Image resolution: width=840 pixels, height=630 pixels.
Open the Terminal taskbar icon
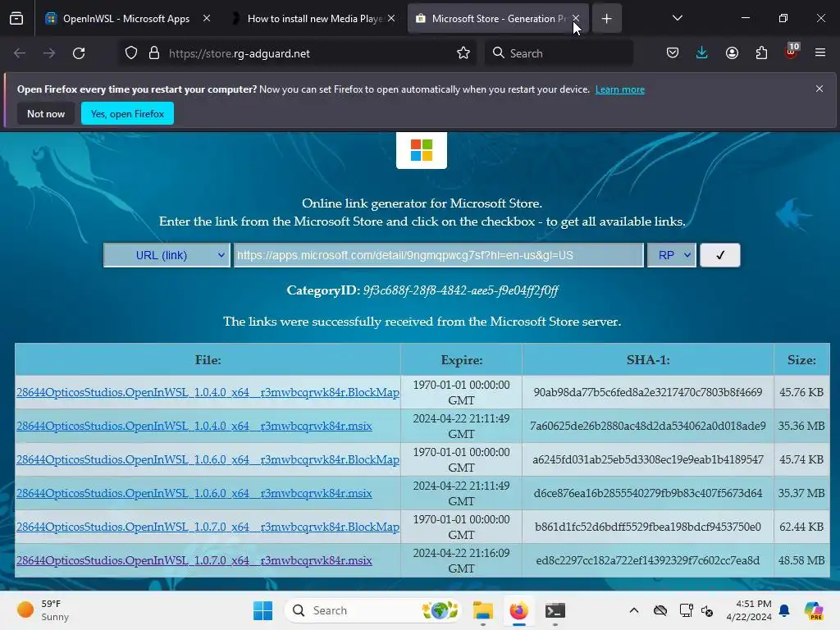(555, 610)
